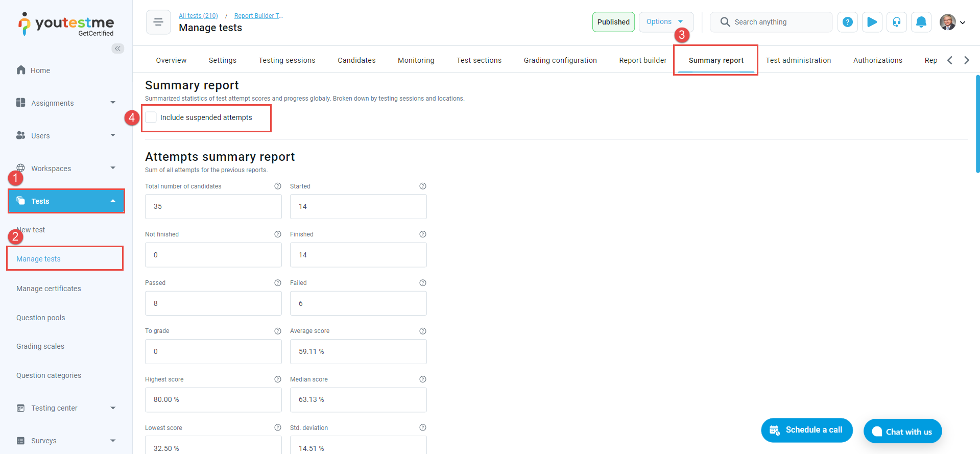This screenshot has height=454, width=980.
Task: Open the profile dropdown arrow
Action: [963, 22]
